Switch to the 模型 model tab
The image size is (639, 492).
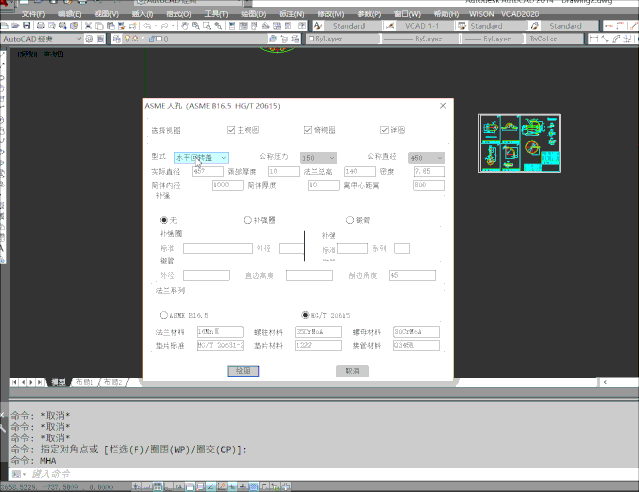point(58,382)
